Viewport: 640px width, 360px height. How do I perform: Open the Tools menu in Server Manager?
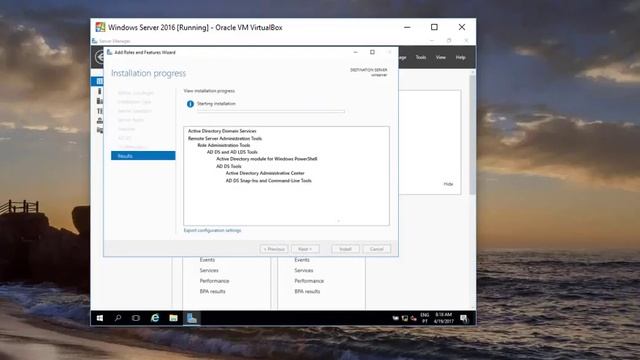(x=421, y=58)
